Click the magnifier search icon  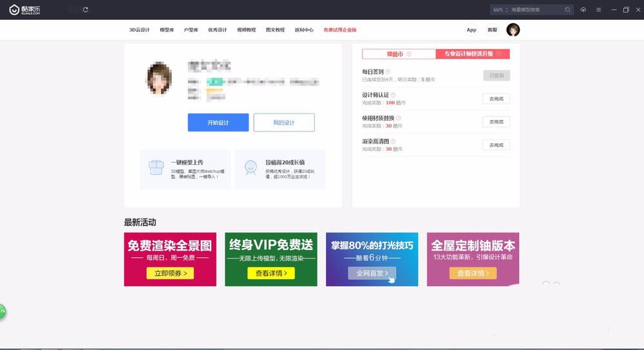[567, 10]
